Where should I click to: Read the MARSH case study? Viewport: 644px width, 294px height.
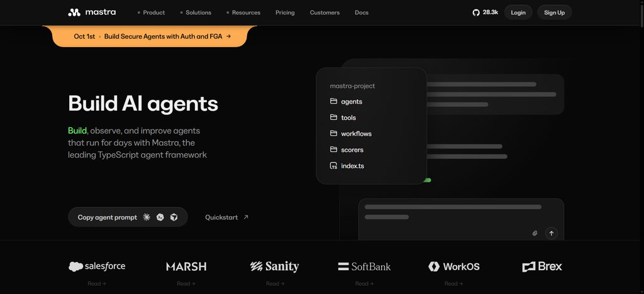186,283
